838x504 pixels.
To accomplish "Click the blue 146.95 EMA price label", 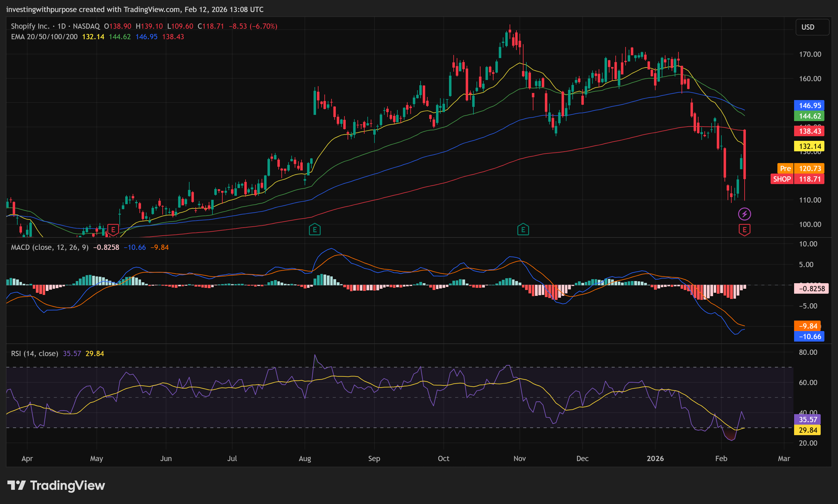I will click(x=809, y=106).
